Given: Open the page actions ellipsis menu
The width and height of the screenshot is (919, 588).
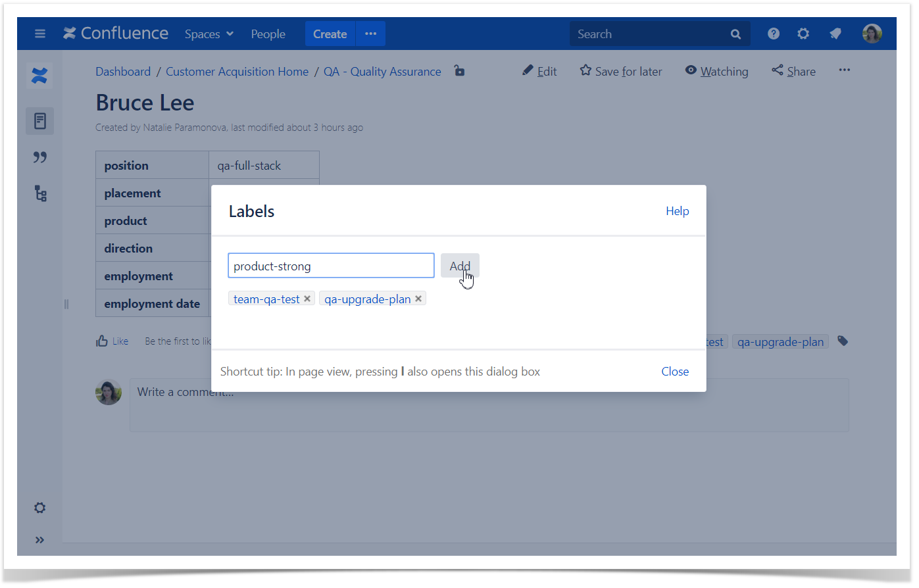Looking at the screenshot, I should 844,70.
